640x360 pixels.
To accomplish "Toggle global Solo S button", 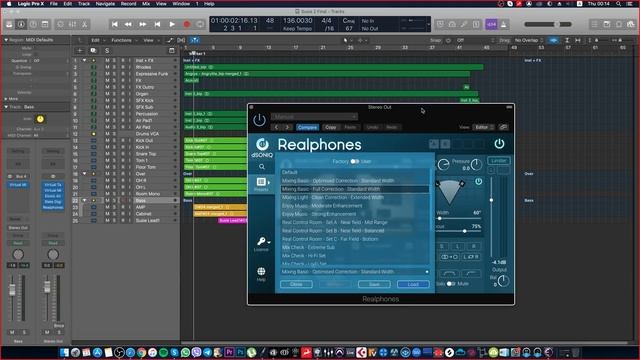I will (107, 51).
